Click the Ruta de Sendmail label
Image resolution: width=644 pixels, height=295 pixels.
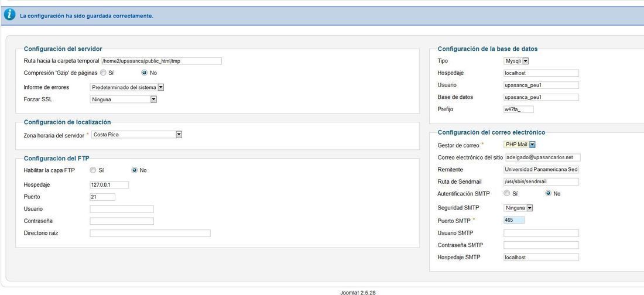[460, 181]
